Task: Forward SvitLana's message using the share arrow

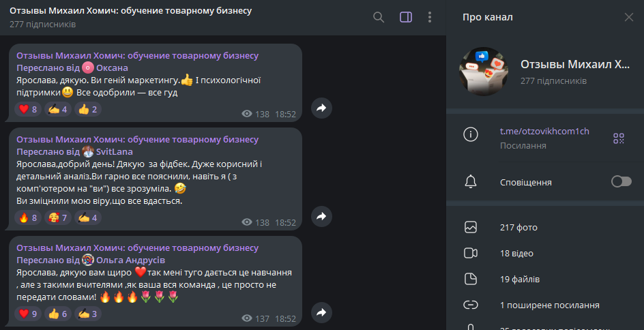Action: pos(321,216)
